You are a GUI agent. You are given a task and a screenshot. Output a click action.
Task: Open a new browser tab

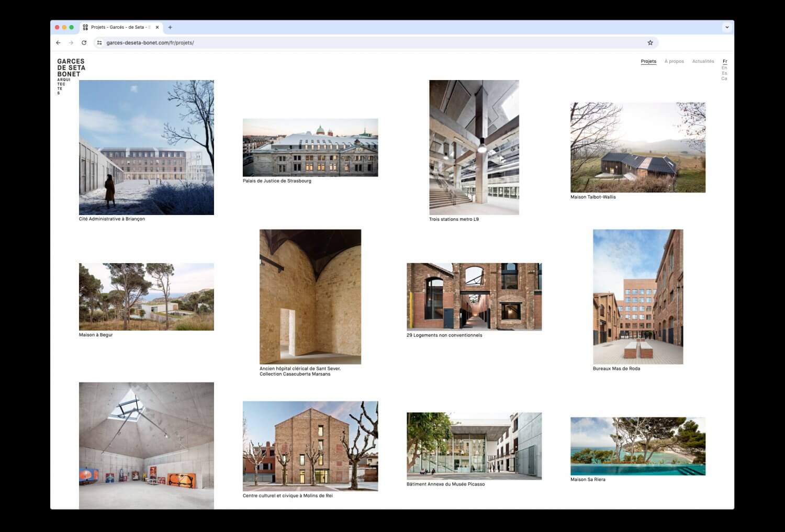(x=170, y=27)
